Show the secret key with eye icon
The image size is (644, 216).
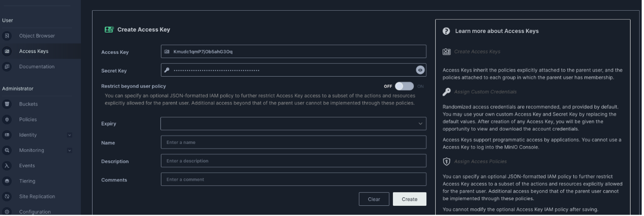(420, 70)
